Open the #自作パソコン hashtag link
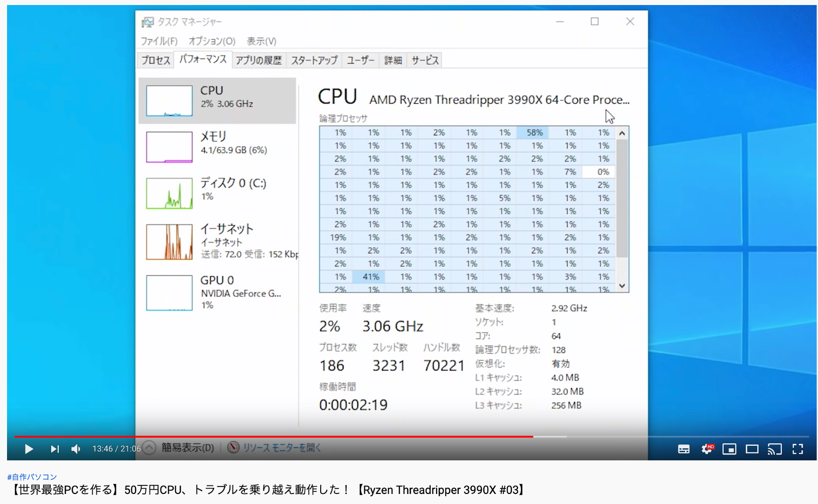This screenshot has height=504, width=818. coord(32,477)
